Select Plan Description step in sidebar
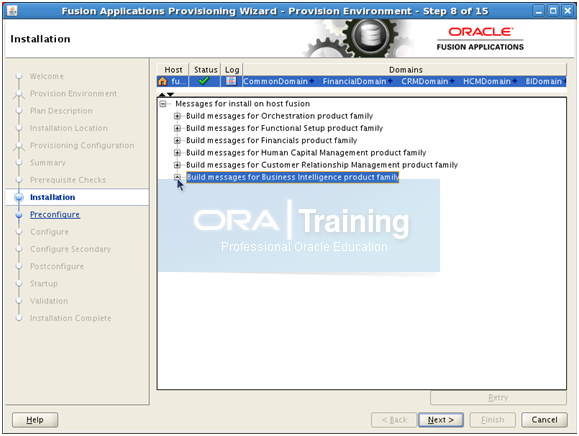The width and height of the screenshot is (579, 436). pyautogui.click(x=61, y=111)
